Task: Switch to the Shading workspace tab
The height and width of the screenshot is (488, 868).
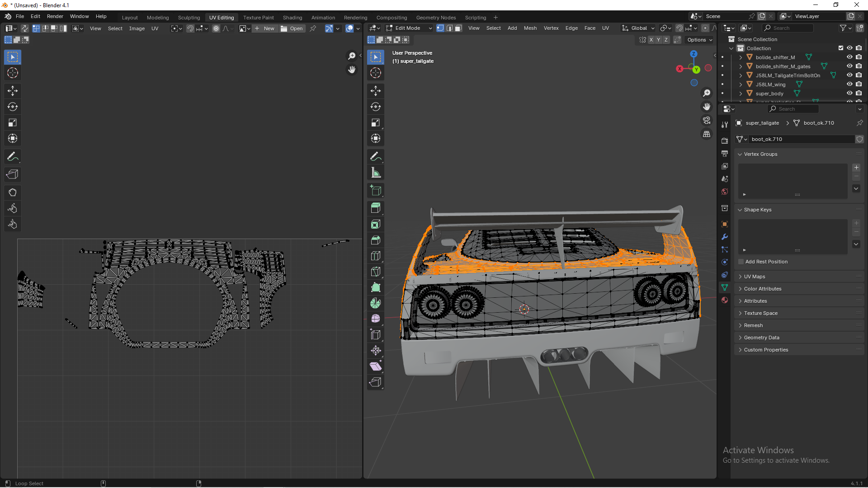Action: click(292, 18)
